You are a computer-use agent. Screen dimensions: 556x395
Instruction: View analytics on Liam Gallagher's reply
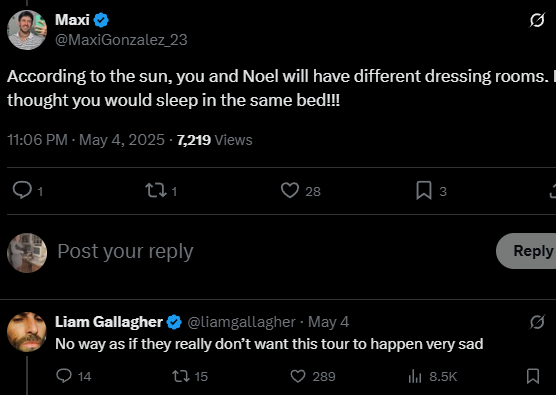coord(415,376)
